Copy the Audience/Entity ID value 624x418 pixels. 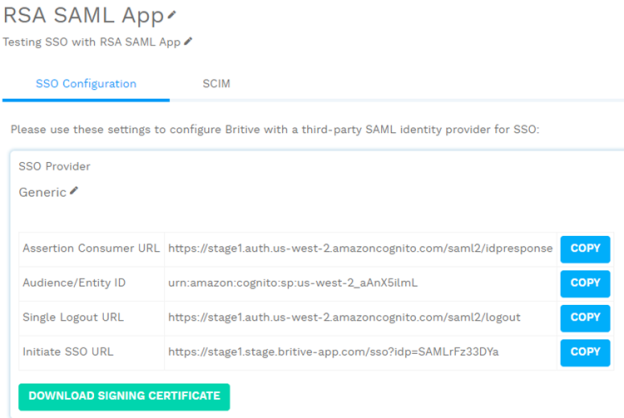point(584,284)
